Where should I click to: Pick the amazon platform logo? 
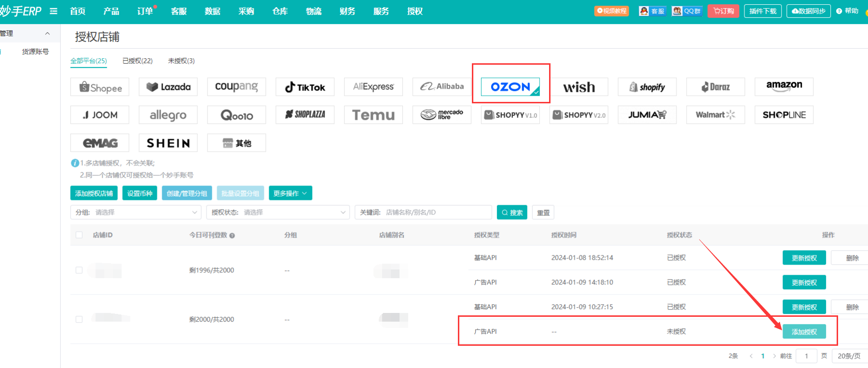784,87
